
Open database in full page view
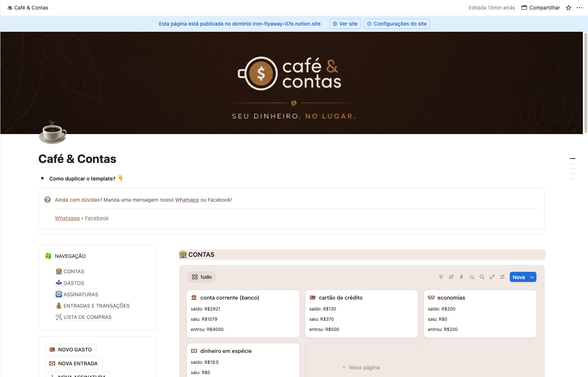click(x=492, y=277)
